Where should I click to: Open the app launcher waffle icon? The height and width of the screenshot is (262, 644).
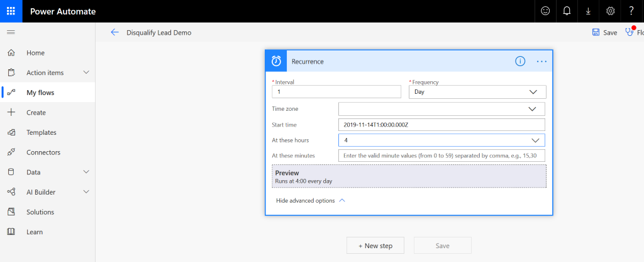pyautogui.click(x=11, y=11)
